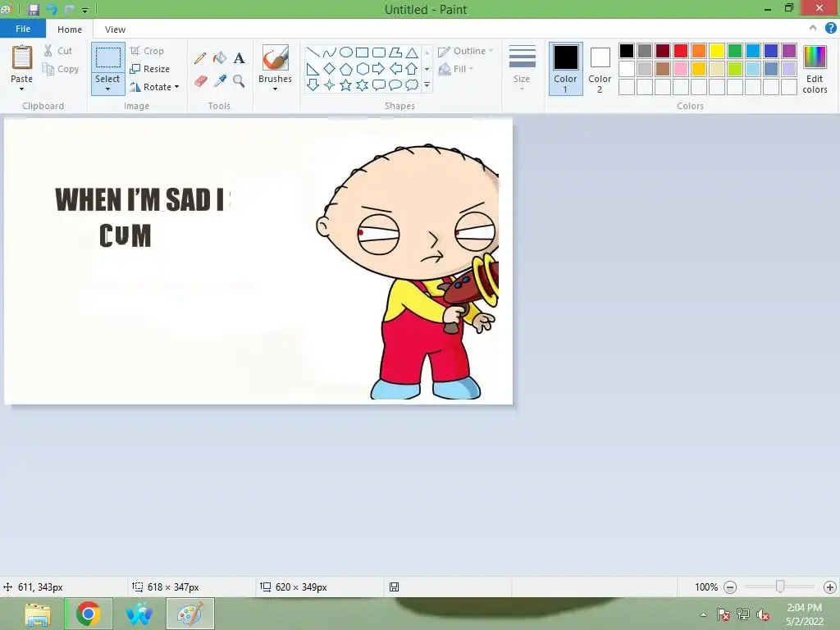Open the Select tool dropdown arrow

107,89
